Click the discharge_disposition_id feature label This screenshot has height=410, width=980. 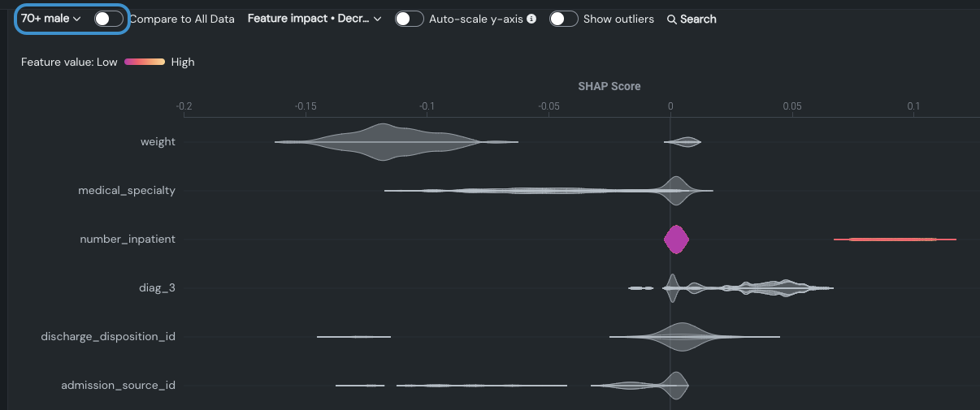(x=108, y=336)
